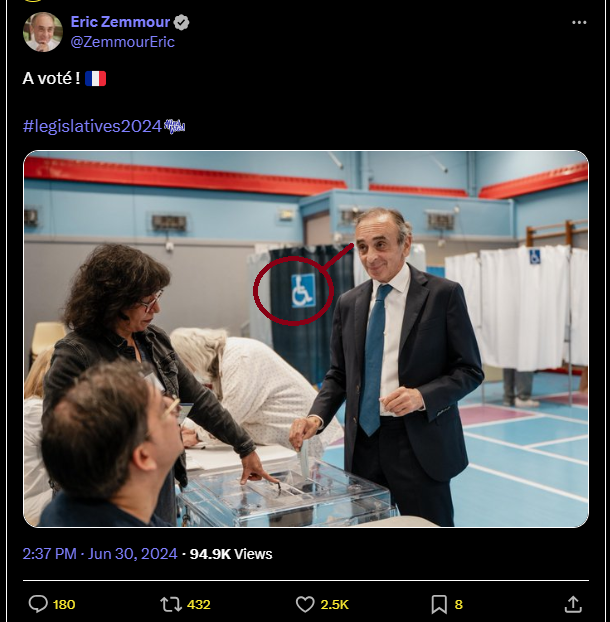Visit the @ZemmourEric handle
Screen dimensions: 610x622
pos(122,42)
